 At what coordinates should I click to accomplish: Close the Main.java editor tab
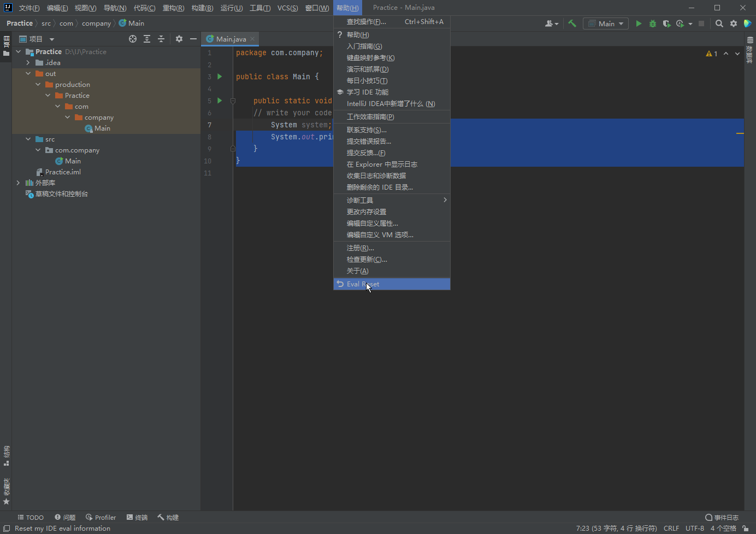(252, 39)
